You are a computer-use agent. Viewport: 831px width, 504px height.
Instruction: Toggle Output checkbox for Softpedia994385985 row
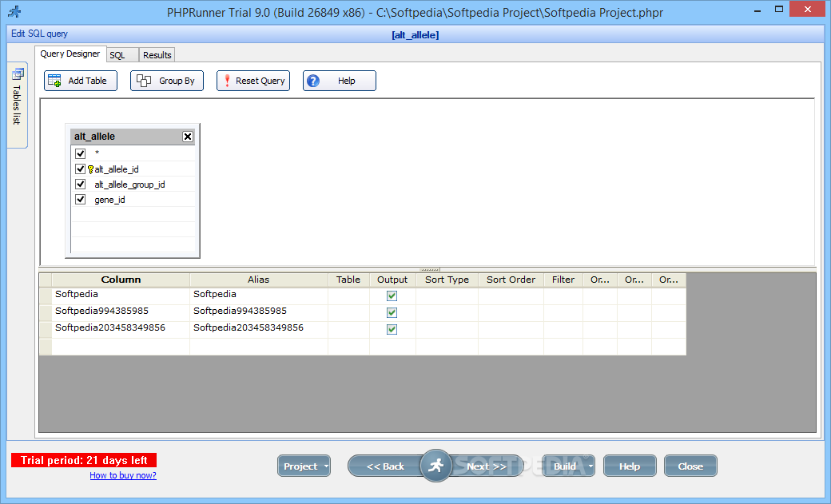pos(392,312)
